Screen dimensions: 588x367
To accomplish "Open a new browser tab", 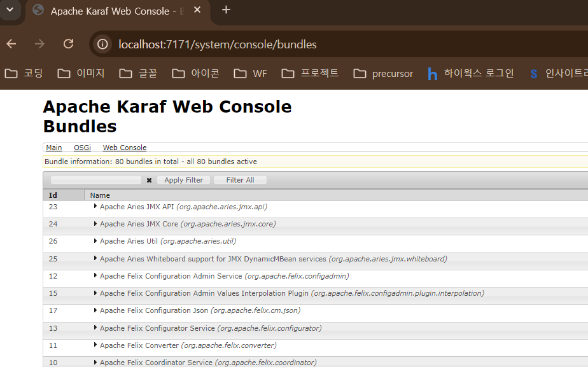I will [x=226, y=10].
